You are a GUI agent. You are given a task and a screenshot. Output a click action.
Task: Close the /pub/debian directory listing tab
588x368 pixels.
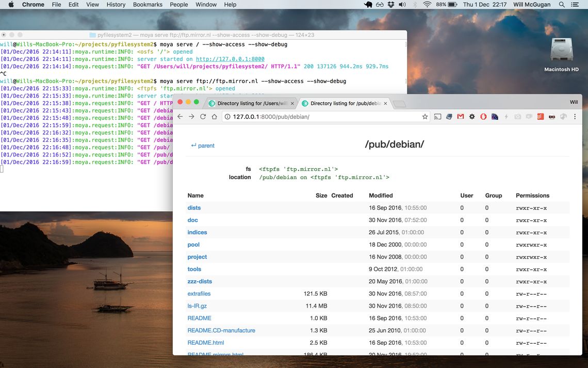(x=385, y=103)
